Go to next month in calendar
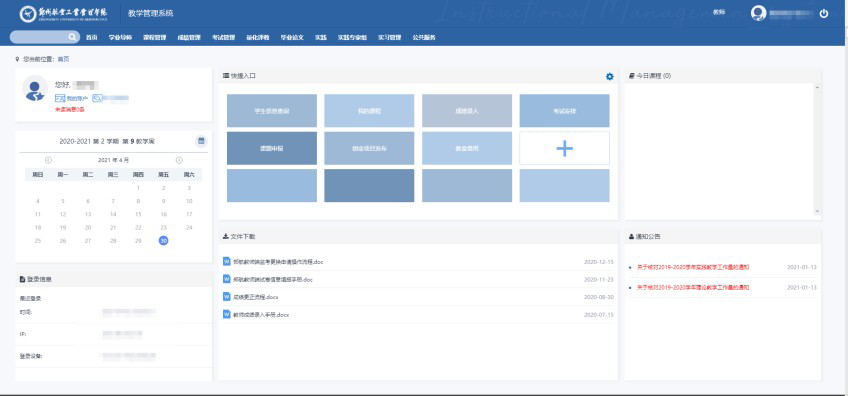The height and width of the screenshot is (396, 848). point(179,160)
